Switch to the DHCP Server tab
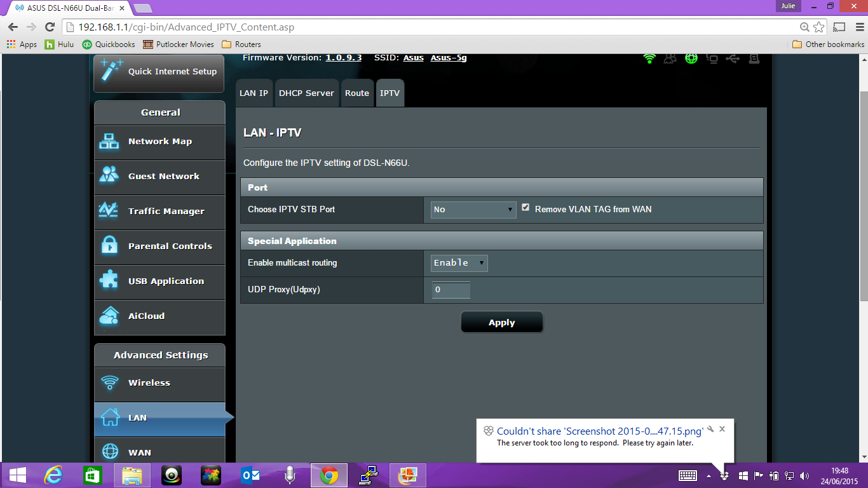Viewport: 868px width, 488px height. pos(306,93)
